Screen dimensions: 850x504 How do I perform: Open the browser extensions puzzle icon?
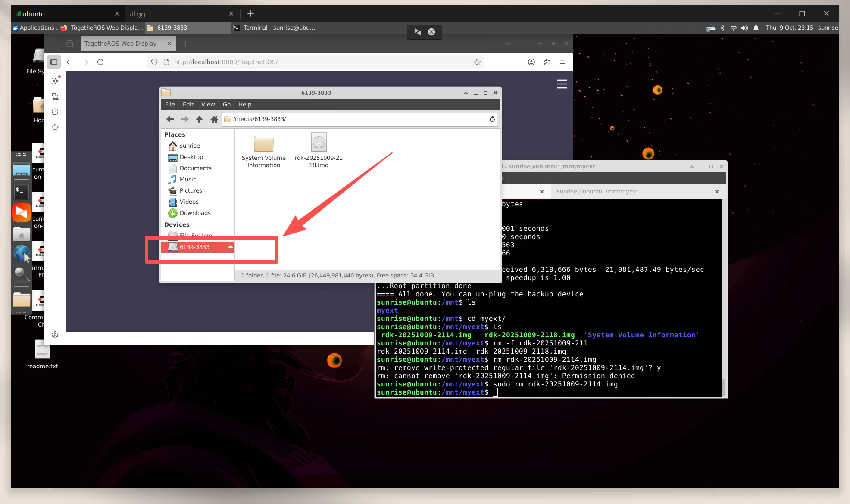pos(547,62)
